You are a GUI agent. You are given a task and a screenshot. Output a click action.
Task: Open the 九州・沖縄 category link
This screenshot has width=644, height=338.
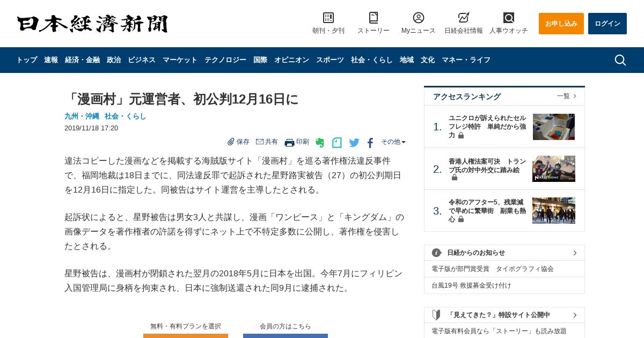click(81, 116)
